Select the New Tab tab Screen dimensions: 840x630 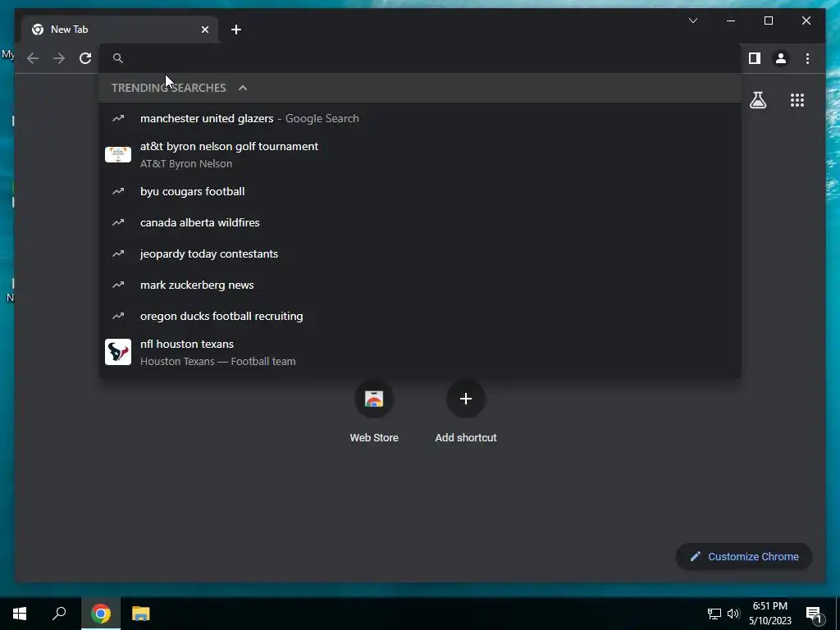click(x=120, y=30)
